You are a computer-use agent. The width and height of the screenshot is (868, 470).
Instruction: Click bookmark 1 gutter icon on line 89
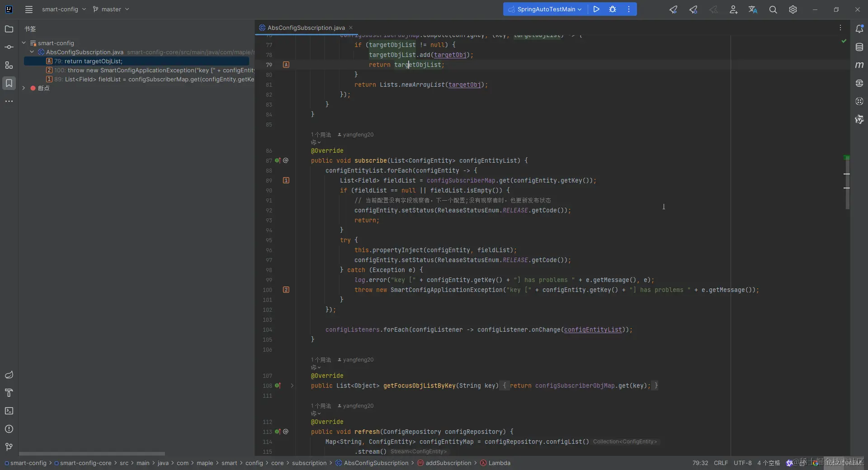coord(286,180)
